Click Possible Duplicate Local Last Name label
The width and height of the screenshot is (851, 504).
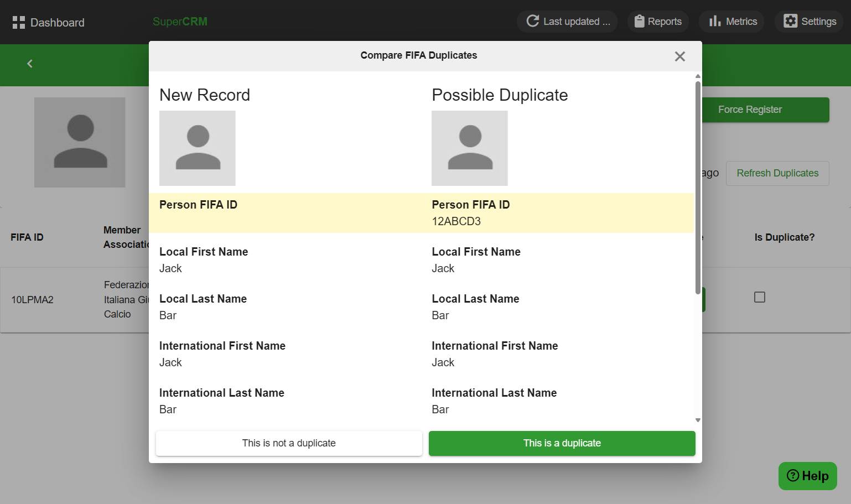pos(475,299)
